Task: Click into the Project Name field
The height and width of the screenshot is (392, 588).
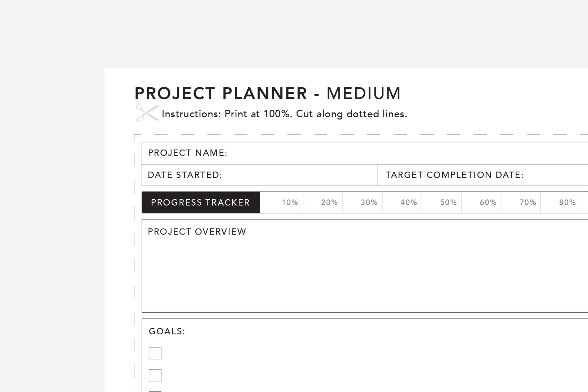Action: (375, 153)
